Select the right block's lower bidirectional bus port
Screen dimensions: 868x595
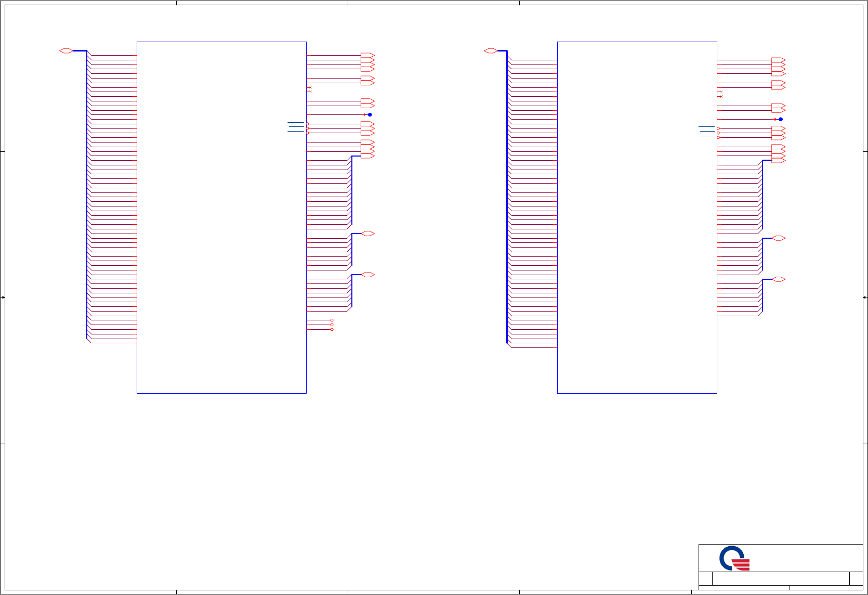click(x=779, y=279)
